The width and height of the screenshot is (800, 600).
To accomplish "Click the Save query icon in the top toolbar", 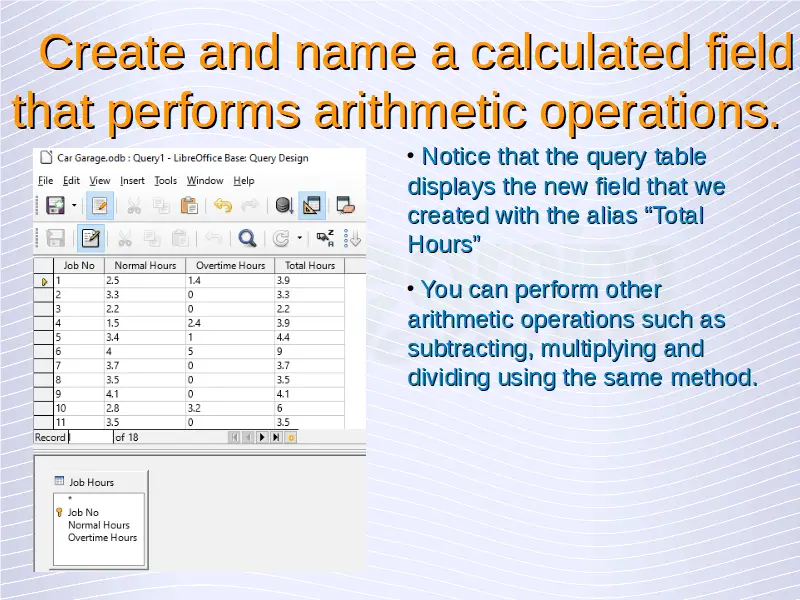I will tap(55, 206).
